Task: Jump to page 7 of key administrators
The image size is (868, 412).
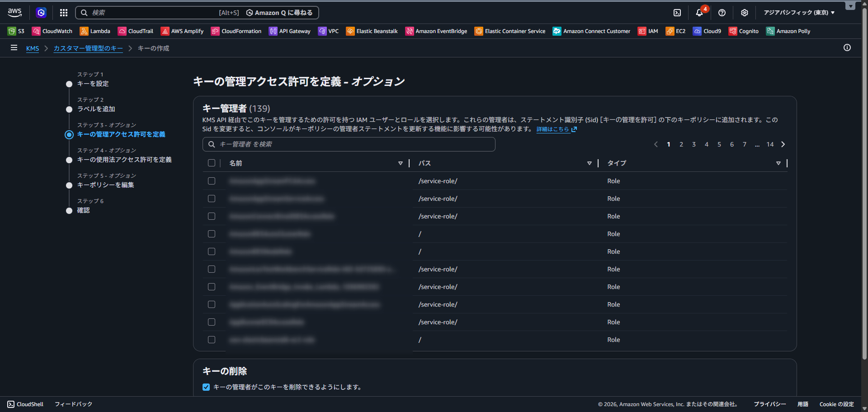Action: pos(745,144)
